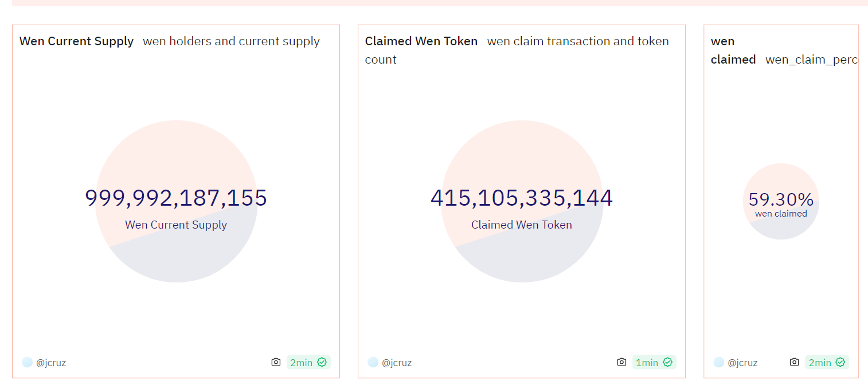Visit @jcruz profile from wen claimed card
The width and height of the screenshot is (868, 381).
coord(742,363)
